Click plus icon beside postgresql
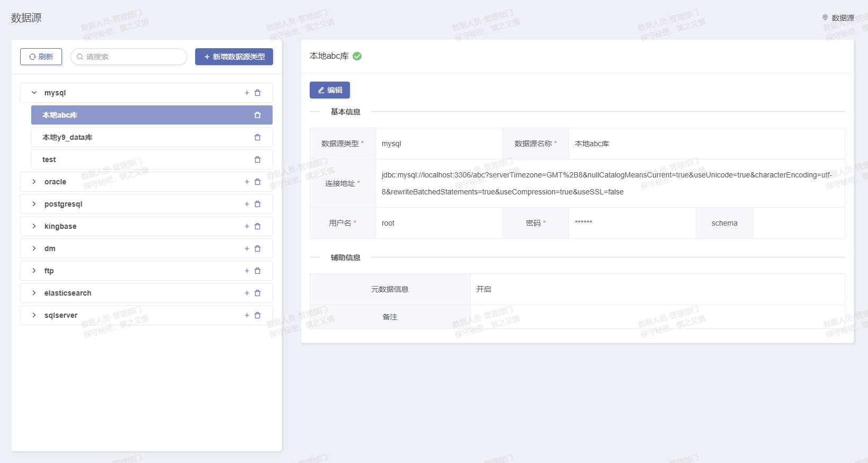This screenshot has width=868, height=463. (x=247, y=204)
